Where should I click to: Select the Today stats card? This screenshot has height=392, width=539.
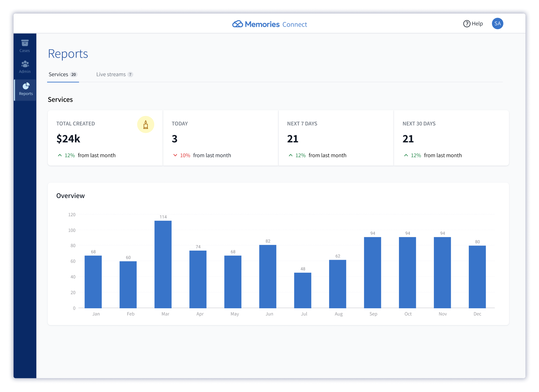pos(220,138)
